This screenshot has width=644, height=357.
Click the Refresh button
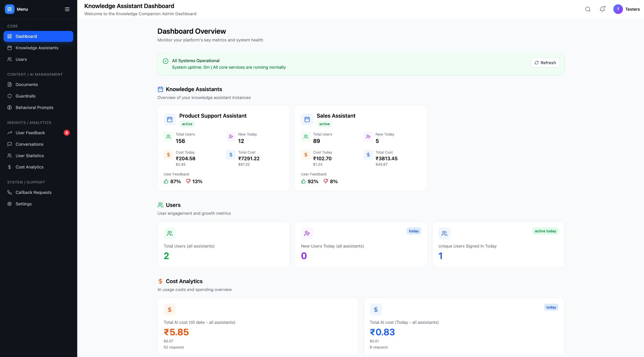(545, 63)
